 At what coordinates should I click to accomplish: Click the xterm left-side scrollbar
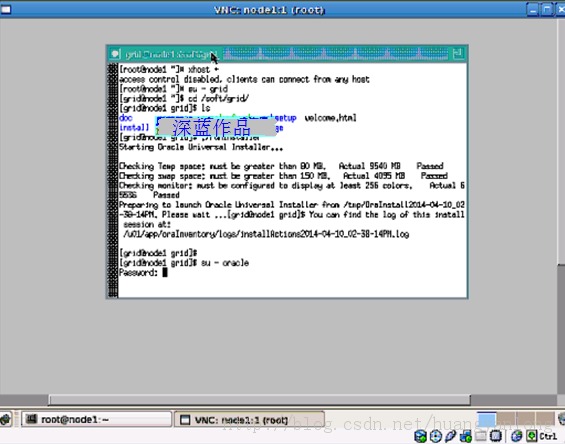[113, 180]
